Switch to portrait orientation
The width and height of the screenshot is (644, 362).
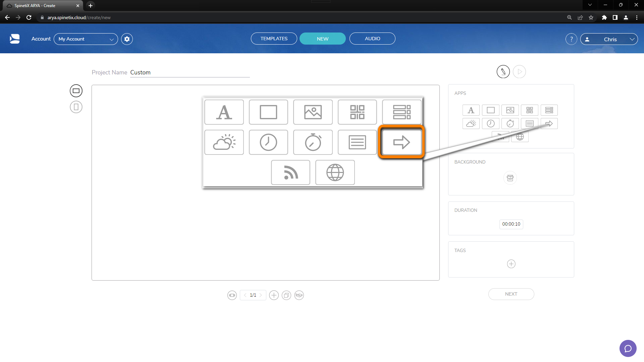tap(76, 107)
